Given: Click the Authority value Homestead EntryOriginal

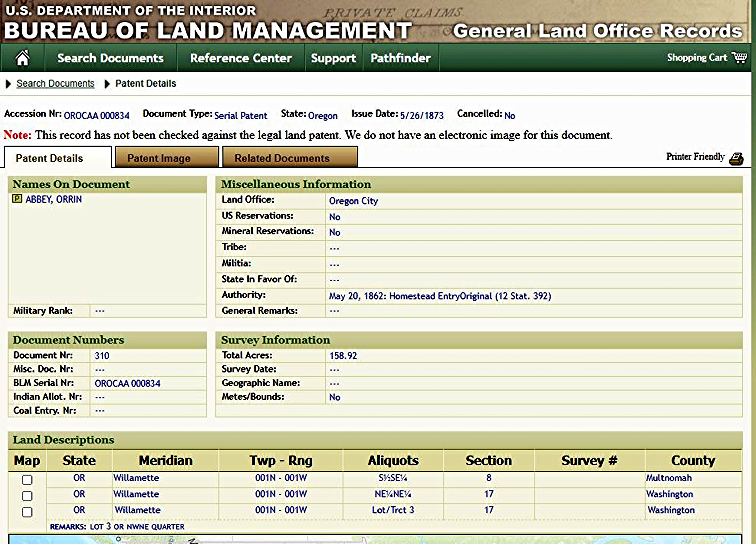Looking at the screenshot, I should (440, 296).
